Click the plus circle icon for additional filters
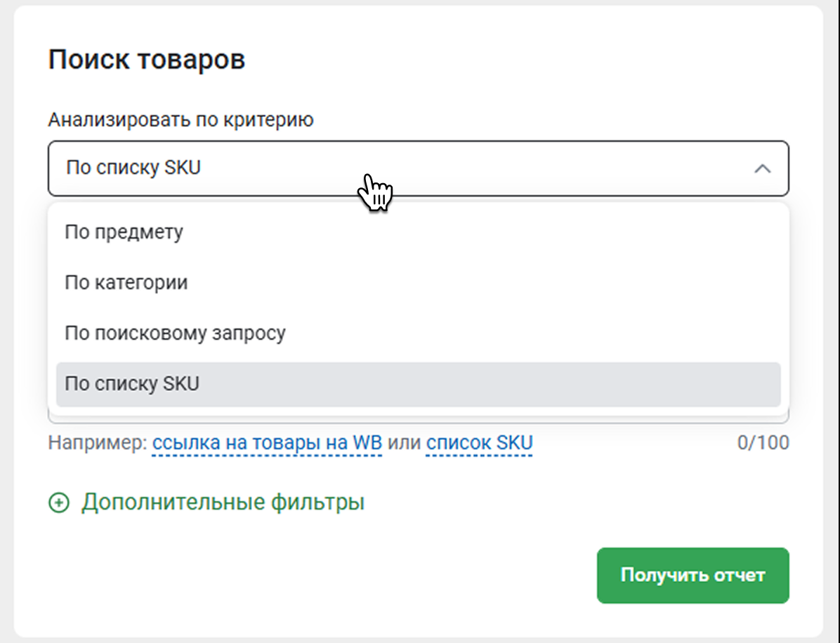This screenshot has height=643, width=840. pyautogui.click(x=59, y=503)
